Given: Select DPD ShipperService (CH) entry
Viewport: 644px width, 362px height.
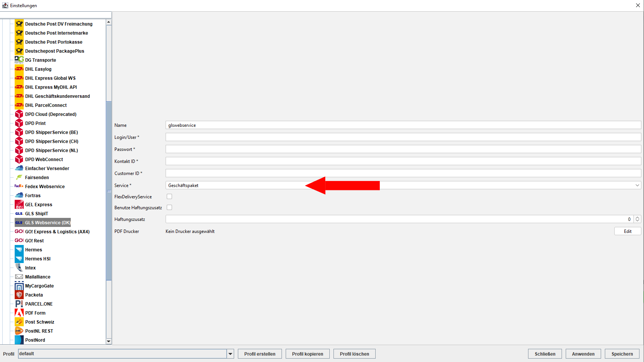Looking at the screenshot, I should click(52, 141).
